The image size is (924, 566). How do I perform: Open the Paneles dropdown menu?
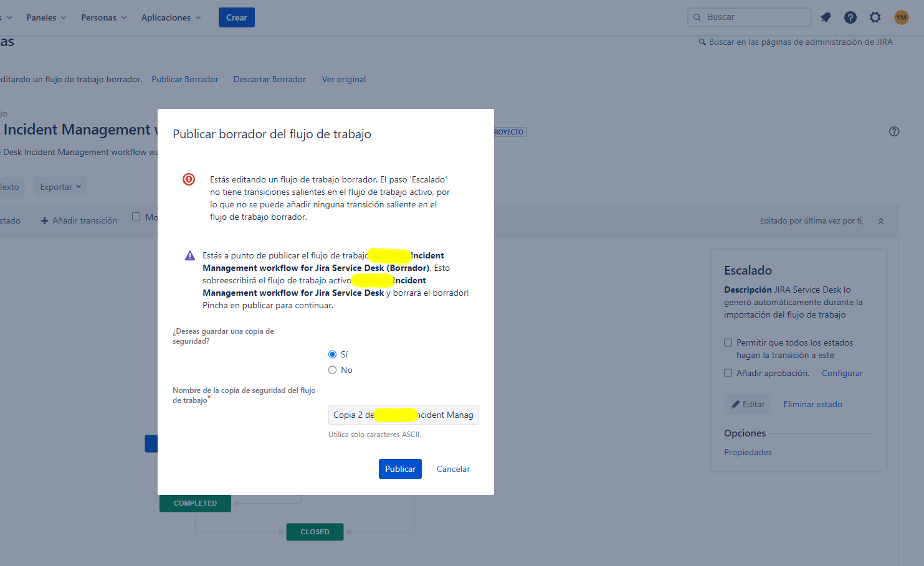[46, 17]
